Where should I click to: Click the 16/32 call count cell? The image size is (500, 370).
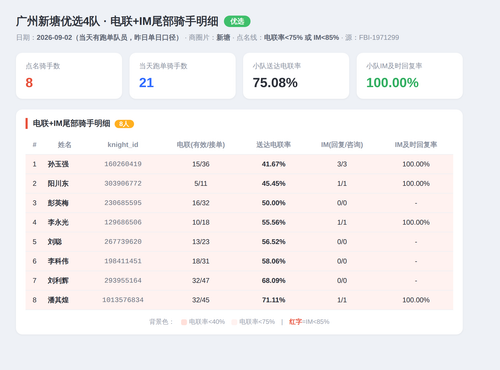pos(201,203)
